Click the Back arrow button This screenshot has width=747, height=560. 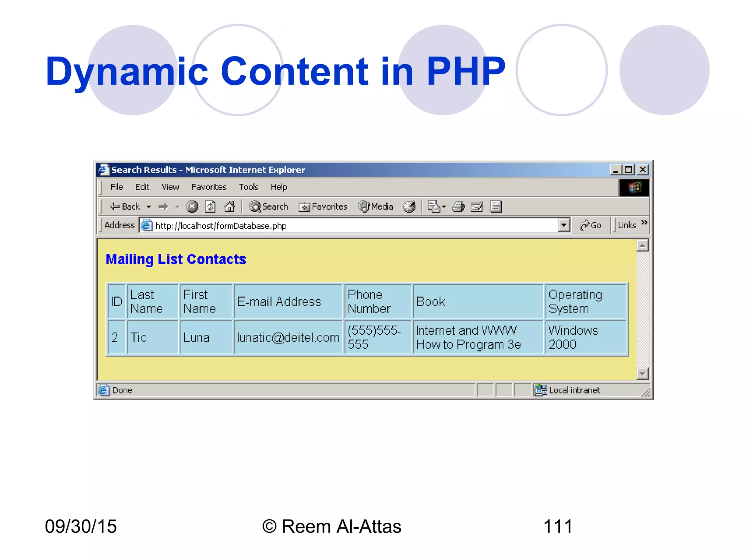pyautogui.click(x=125, y=207)
